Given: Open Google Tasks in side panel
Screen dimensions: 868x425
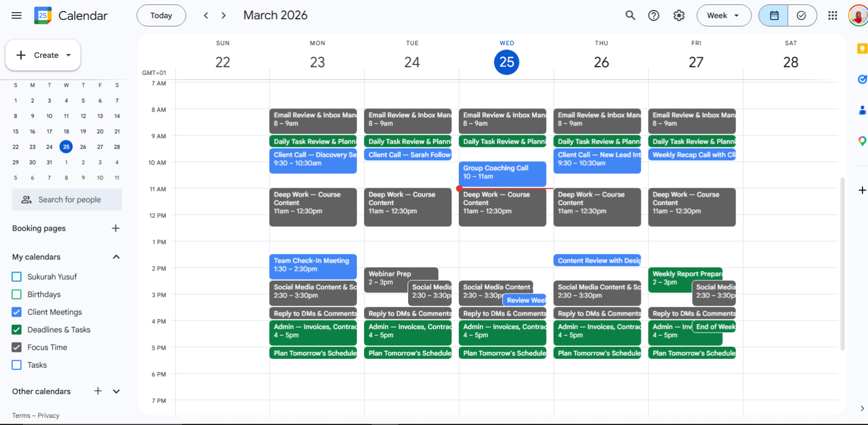Looking at the screenshot, I should 862,79.
